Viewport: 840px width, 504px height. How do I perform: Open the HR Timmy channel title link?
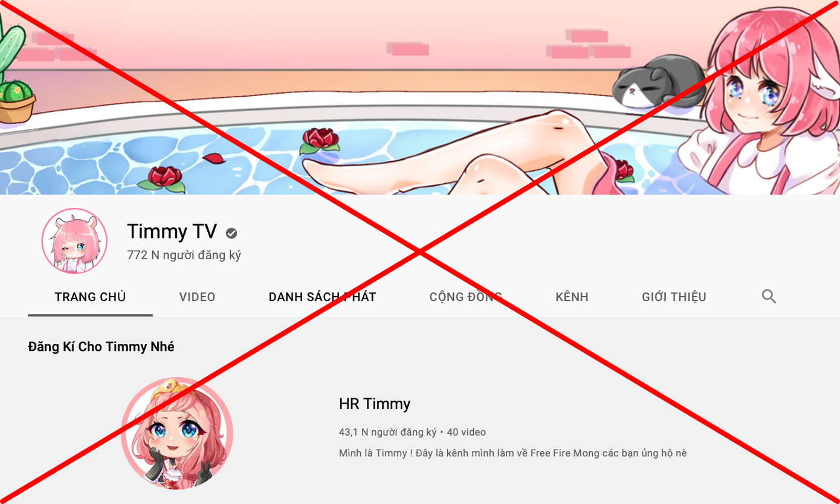coord(375,404)
